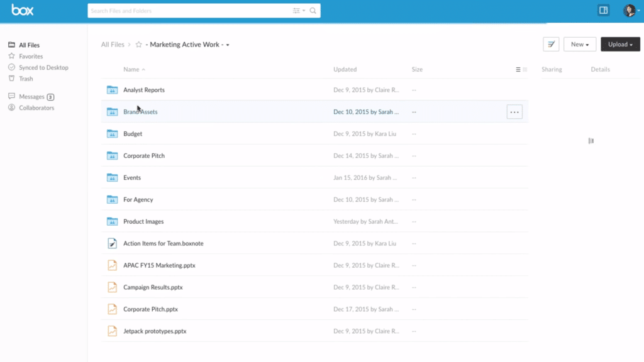644x362 pixels.
Task: Click the Analyst Reports folder icon
Action: (112, 89)
